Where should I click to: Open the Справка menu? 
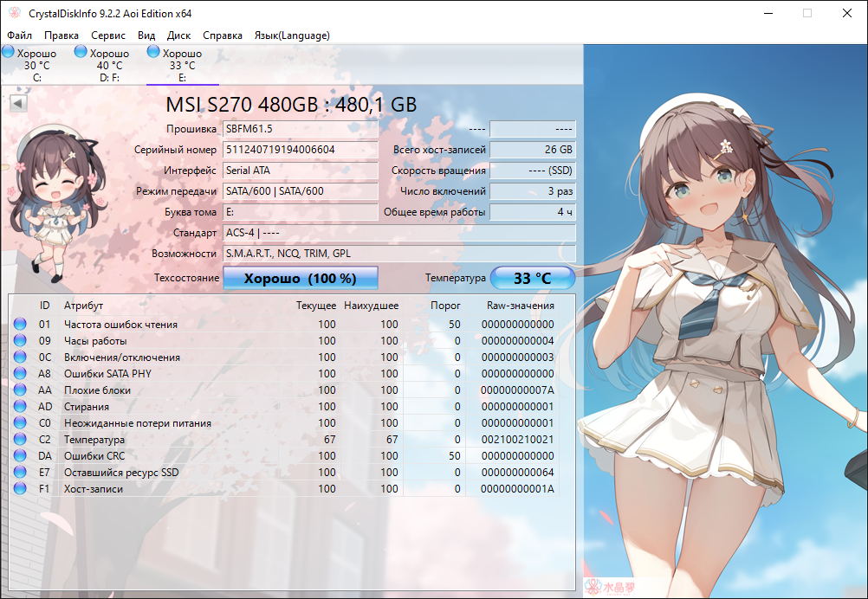223,35
